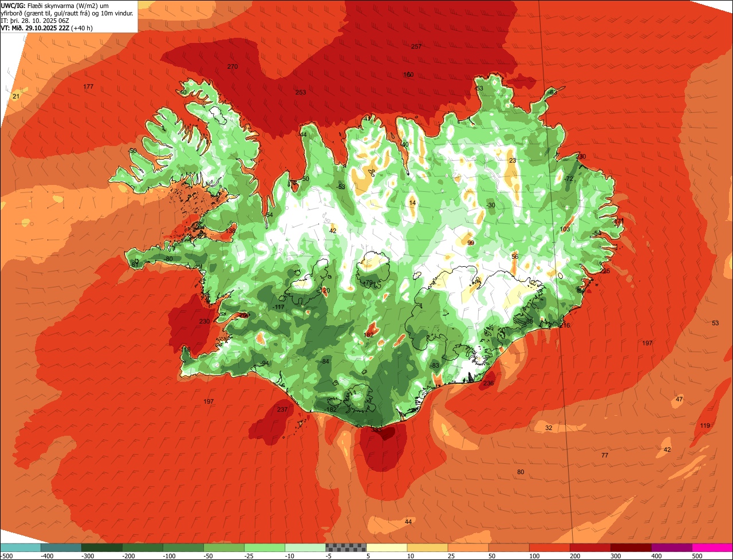Image resolution: width=733 pixels, height=560 pixels.
Task: Click the map value 103
Action: tap(565, 229)
